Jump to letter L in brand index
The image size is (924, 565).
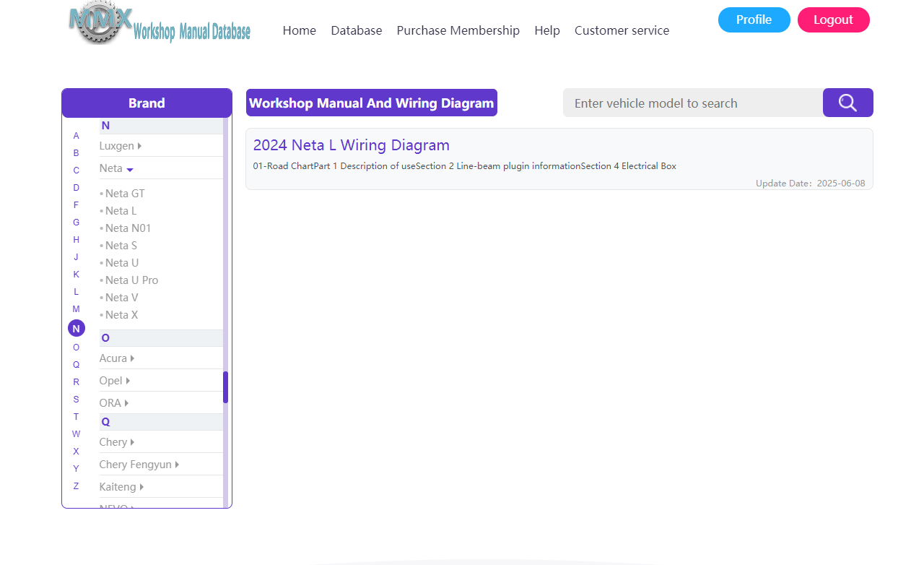(x=77, y=292)
